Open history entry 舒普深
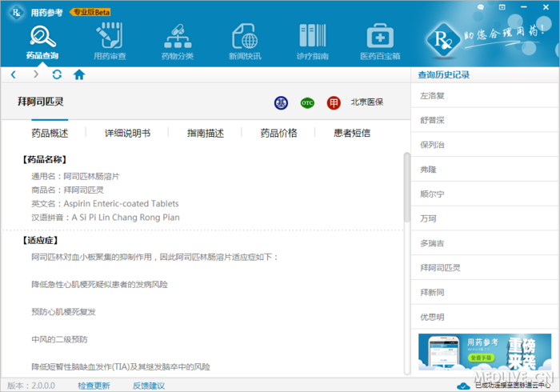This screenshot has width=560, height=392. [485, 120]
